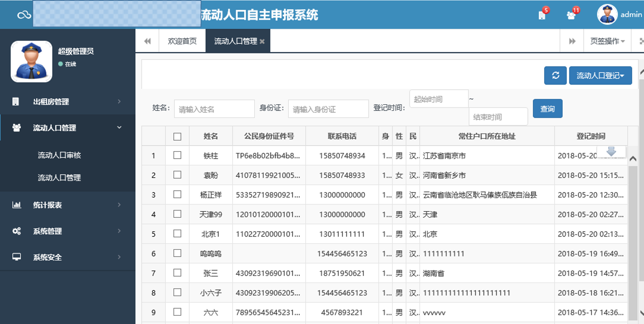Screen dimensions: 644x324
Task: Open the 流动人口登记 dropdown button
Action: pyautogui.click(x=600, y=75)
